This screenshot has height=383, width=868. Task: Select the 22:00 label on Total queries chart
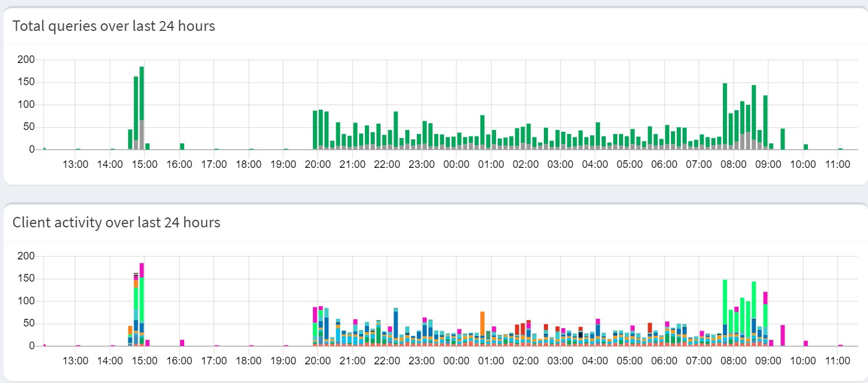tap(387, 164)
